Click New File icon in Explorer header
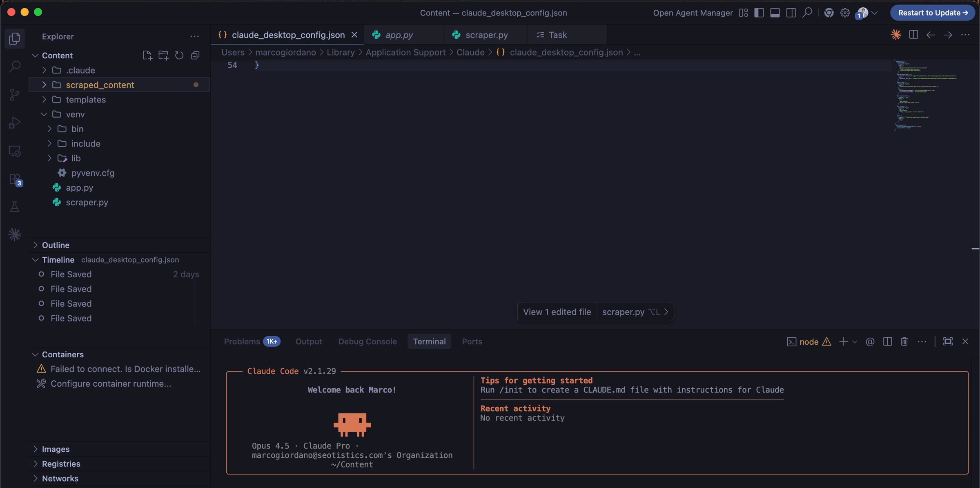This screenshot has width=980, height=488. point(147,55)
